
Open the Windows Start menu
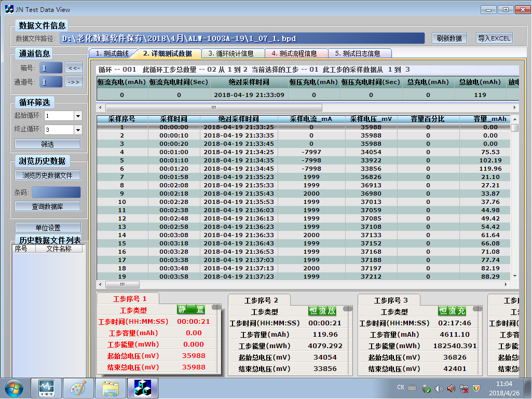click(14, 389)
